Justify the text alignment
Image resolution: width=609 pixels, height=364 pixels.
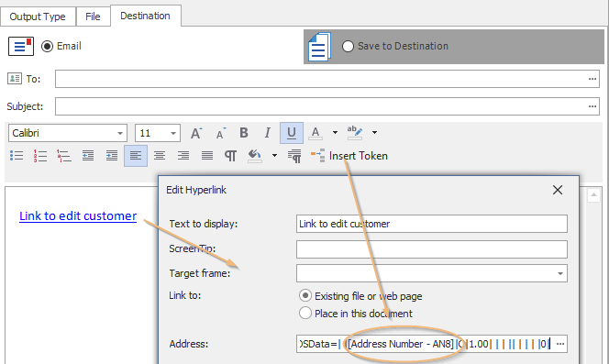tap(207, 156)
